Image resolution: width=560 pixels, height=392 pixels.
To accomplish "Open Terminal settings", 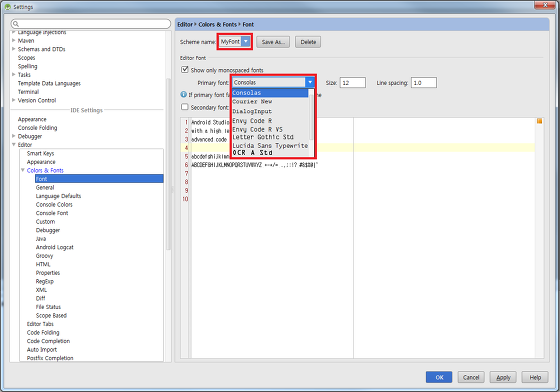I will [x=28, y=92].
